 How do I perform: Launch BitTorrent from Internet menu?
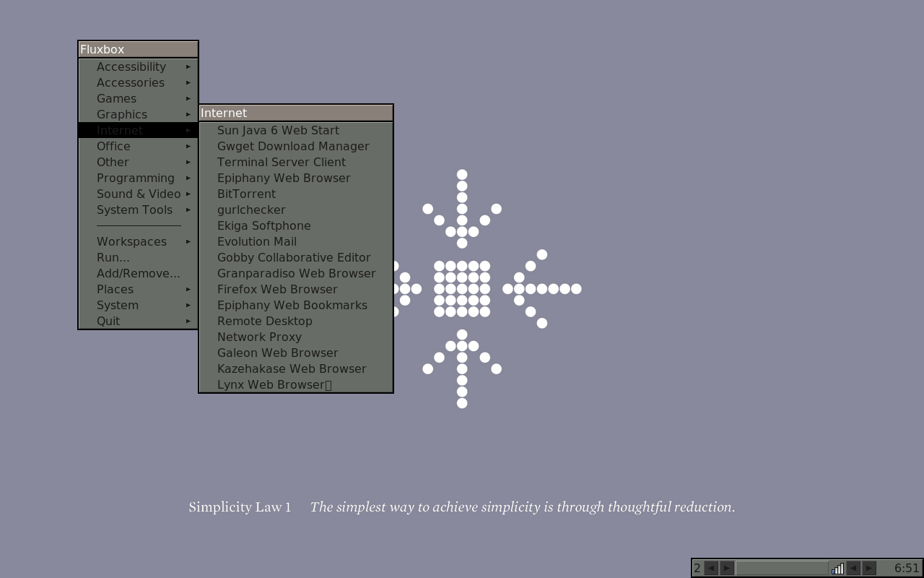coord(296,194)
